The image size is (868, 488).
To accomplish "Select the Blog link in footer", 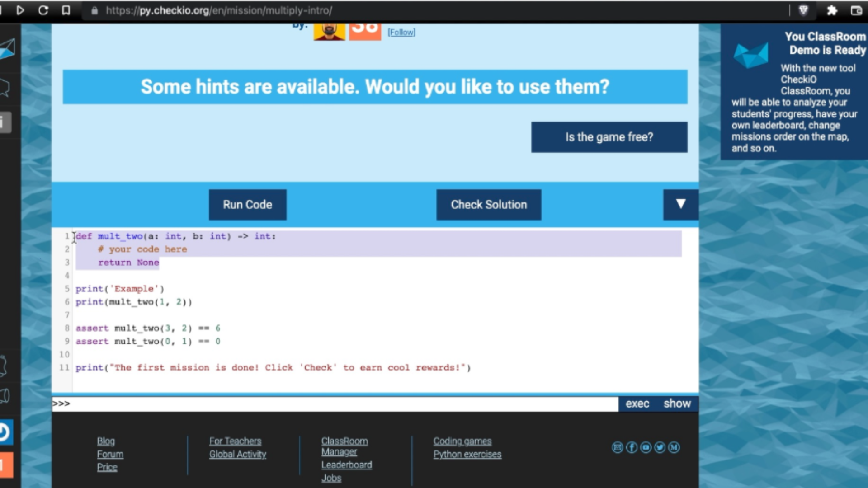I will (x=106, y=441).
